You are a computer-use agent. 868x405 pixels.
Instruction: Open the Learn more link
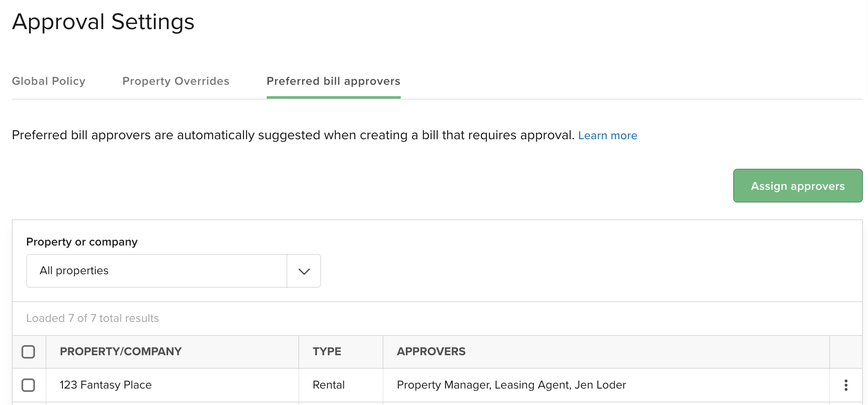point(608,135)
